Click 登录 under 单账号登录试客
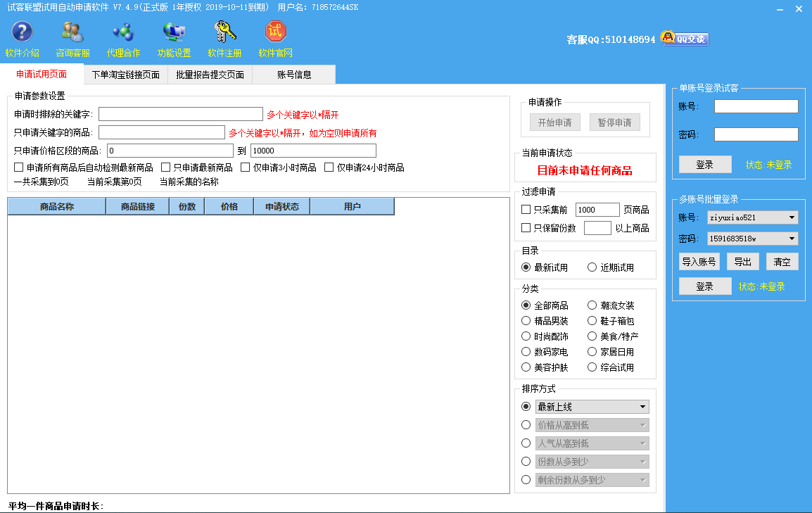Screen dimensions: 812x513 tap(705, 165)
